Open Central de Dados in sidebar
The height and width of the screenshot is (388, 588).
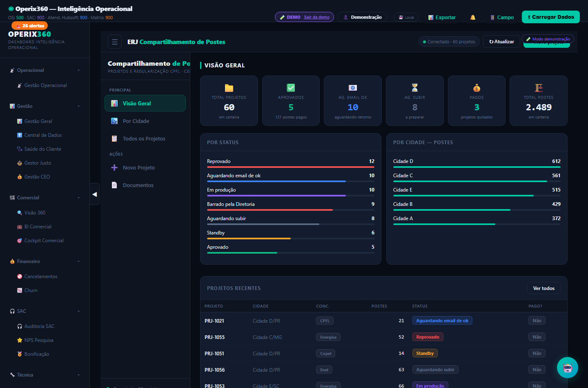click(43, 135)
